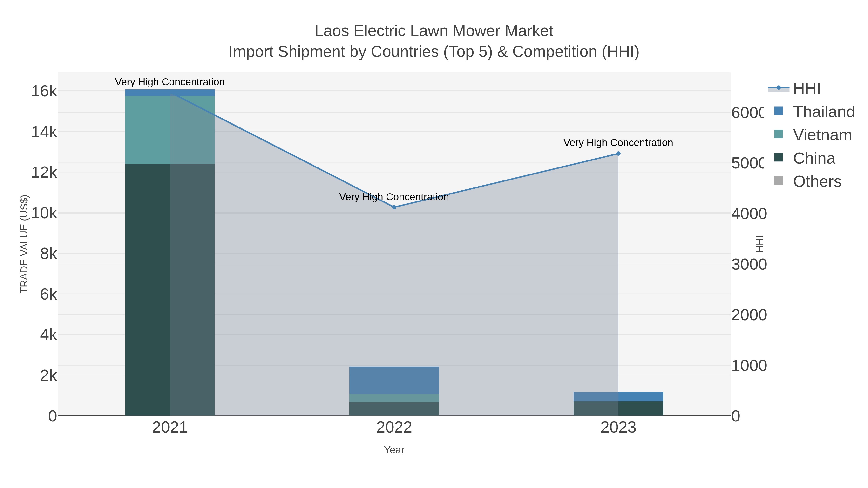Click the Thailand bar segment for 2022
Image resolution: width=868 pixels, height=488 pixels.
click(394, 380)
